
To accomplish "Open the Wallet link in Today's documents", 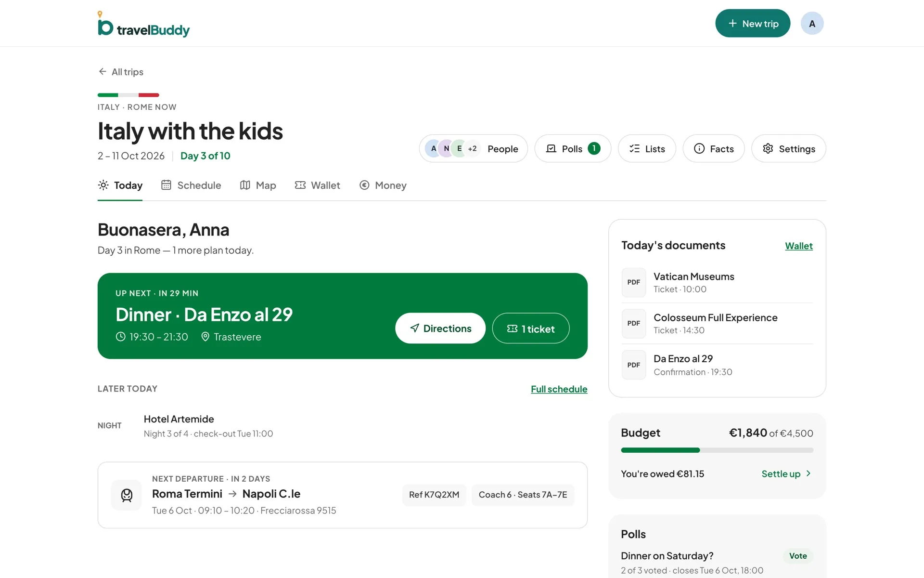I will point(798,246).
